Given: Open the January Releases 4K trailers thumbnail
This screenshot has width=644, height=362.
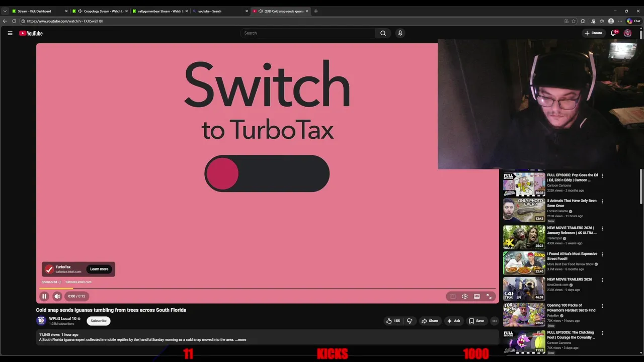Looking at the screenshot, I should pos(524,237).
